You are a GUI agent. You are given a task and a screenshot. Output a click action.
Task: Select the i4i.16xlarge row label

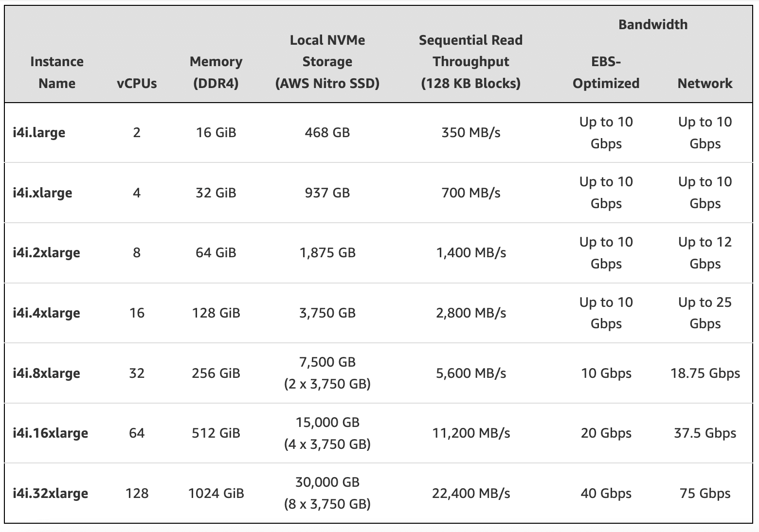click(x=50, y=433)
